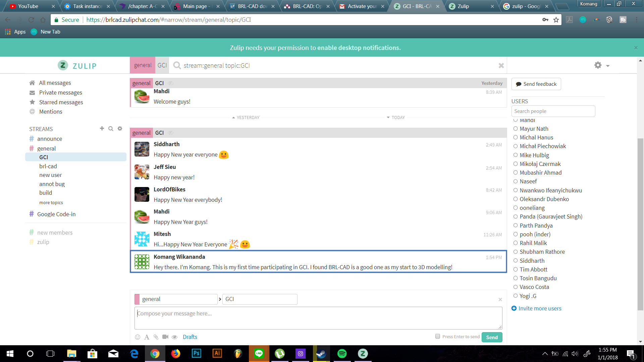Open the brl-cad topic
The image size is (644, 362).
click(48, 166)
